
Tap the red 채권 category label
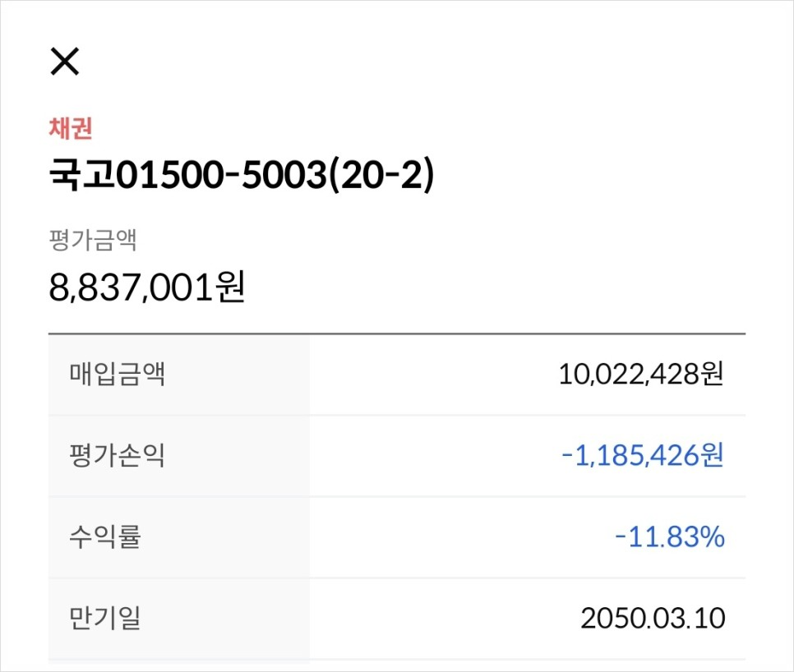71,128
